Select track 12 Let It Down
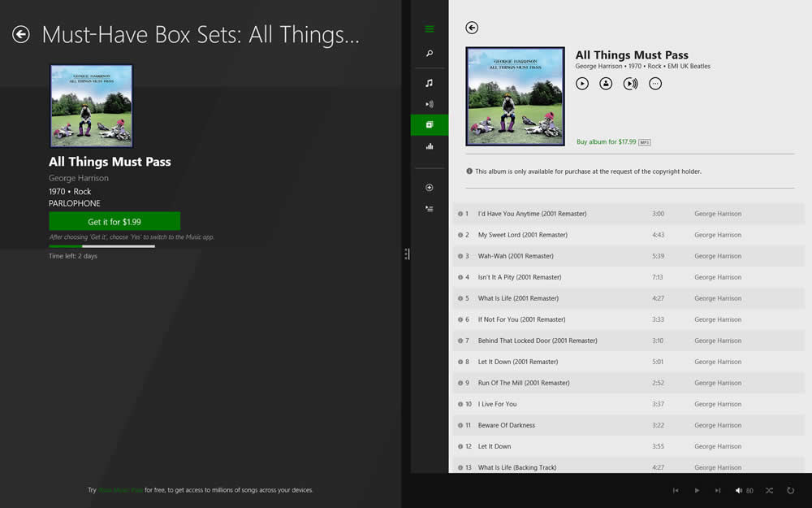 [x=628, y=446]
